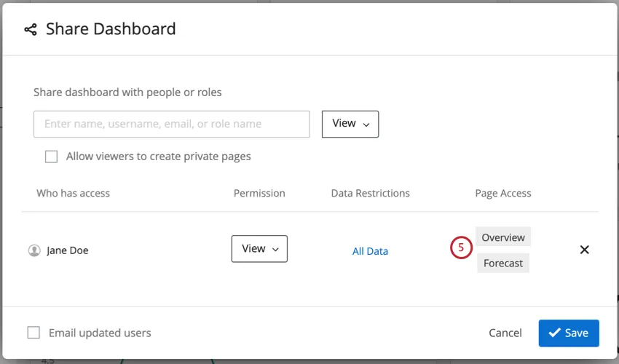619x364 pixels.
Task: Click the share icon beside the dialog title
Action: [30, 29]
